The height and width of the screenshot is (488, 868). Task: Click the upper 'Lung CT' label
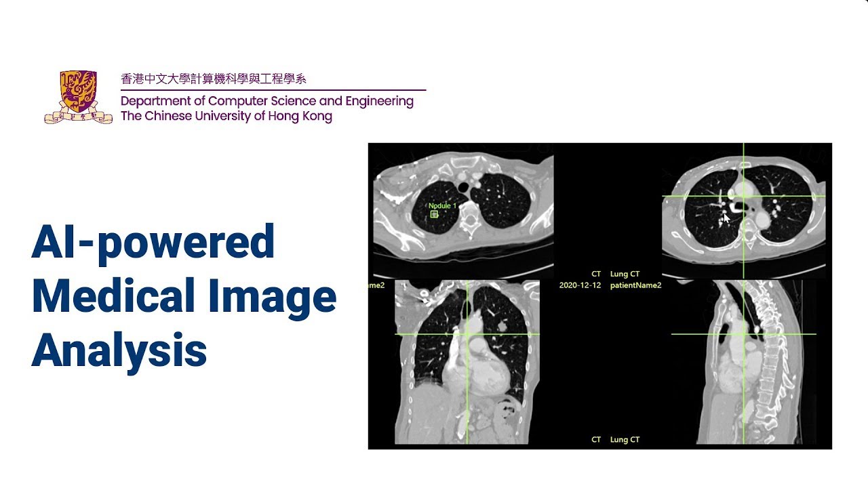click(625, 274)
